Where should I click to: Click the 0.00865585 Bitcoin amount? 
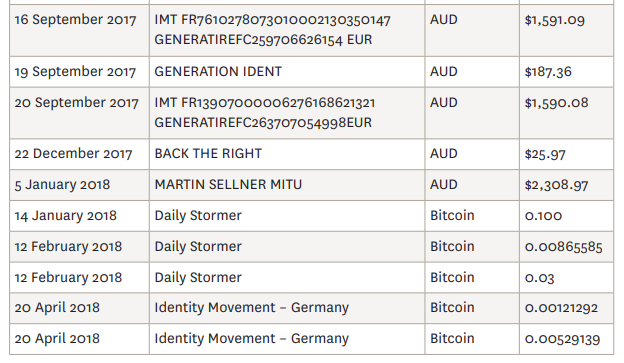(564, 247)
